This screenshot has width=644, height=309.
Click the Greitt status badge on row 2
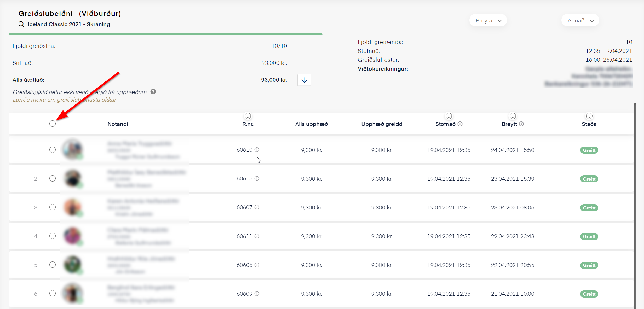(x=589, y=179)
